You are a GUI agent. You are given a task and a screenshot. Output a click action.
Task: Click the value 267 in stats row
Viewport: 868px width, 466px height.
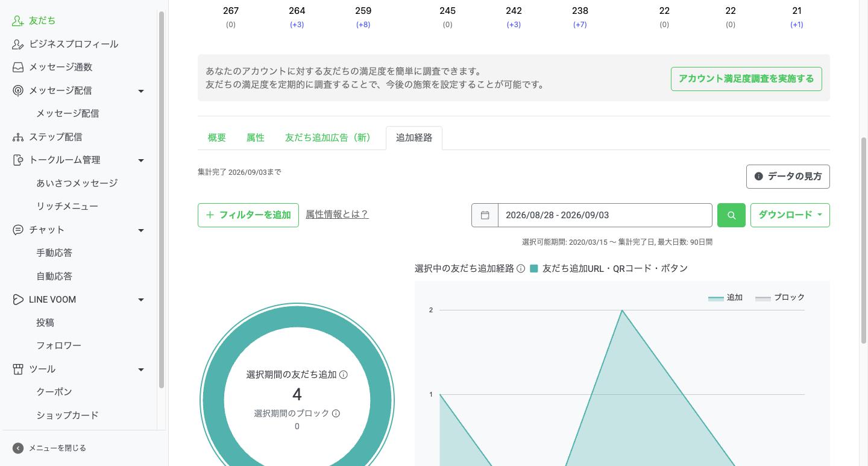tap(230, 11)
